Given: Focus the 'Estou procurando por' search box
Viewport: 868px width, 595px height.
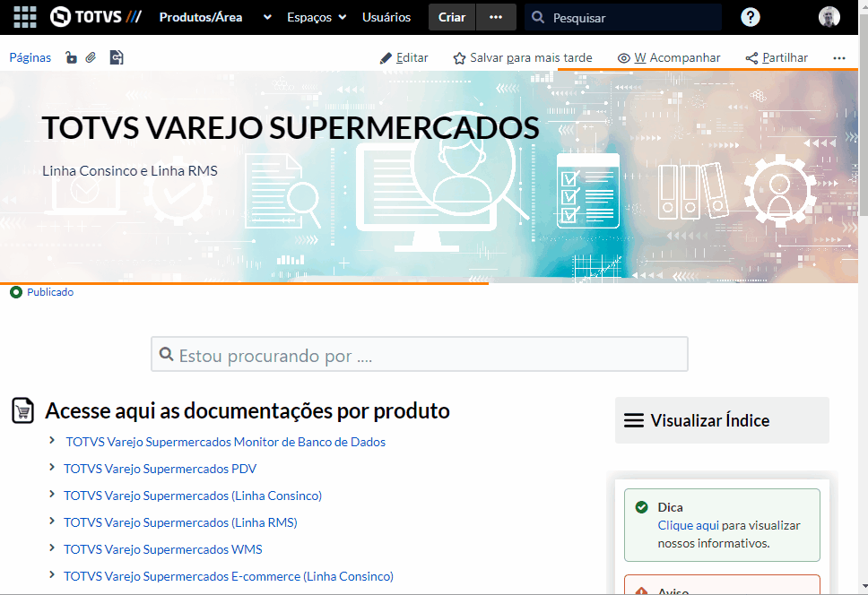Looking at the screenshot, I should click(420, 354).
